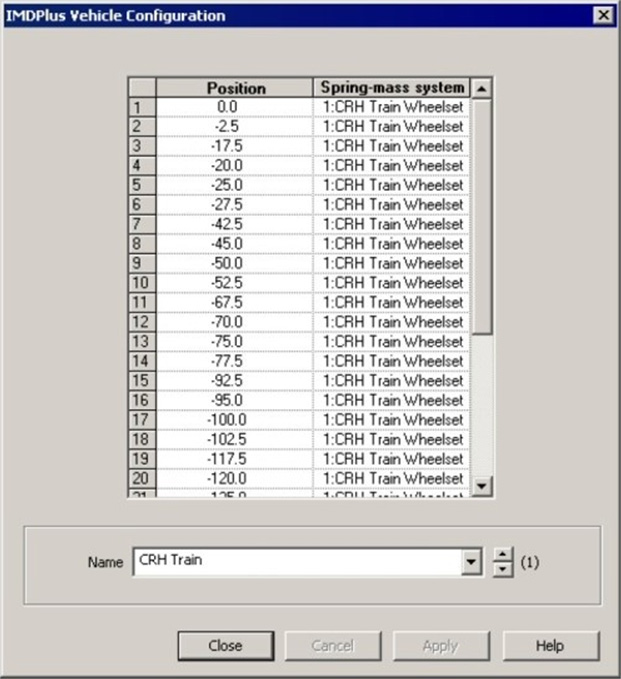This screenshot has height=679, width=621.
Task: Select Spring-mass system cell in row 15
Action: (392, 381)
